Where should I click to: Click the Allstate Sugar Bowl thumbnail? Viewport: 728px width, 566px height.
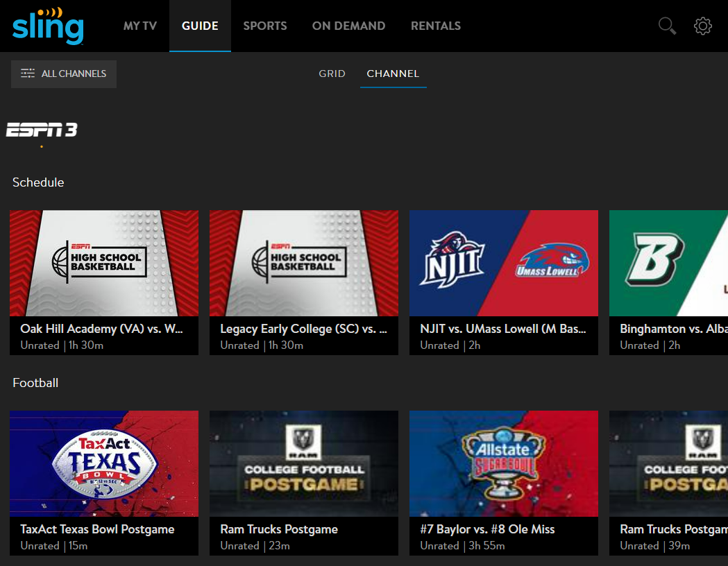pos(504,463)
